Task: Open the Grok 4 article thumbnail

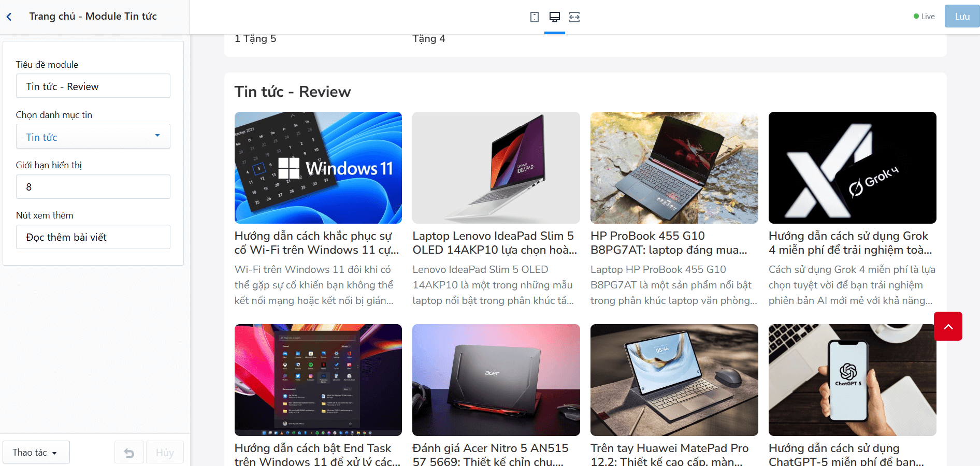Action: point(853,168)
